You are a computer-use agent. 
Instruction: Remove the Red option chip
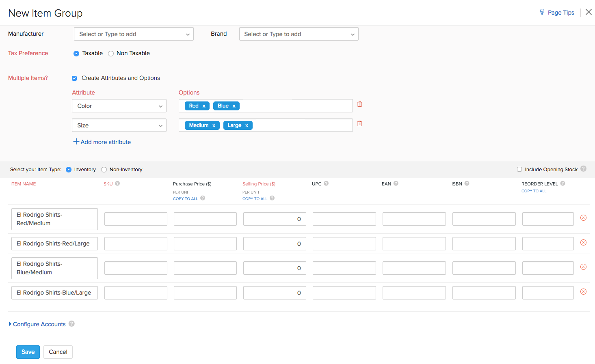tap(204, 106)
